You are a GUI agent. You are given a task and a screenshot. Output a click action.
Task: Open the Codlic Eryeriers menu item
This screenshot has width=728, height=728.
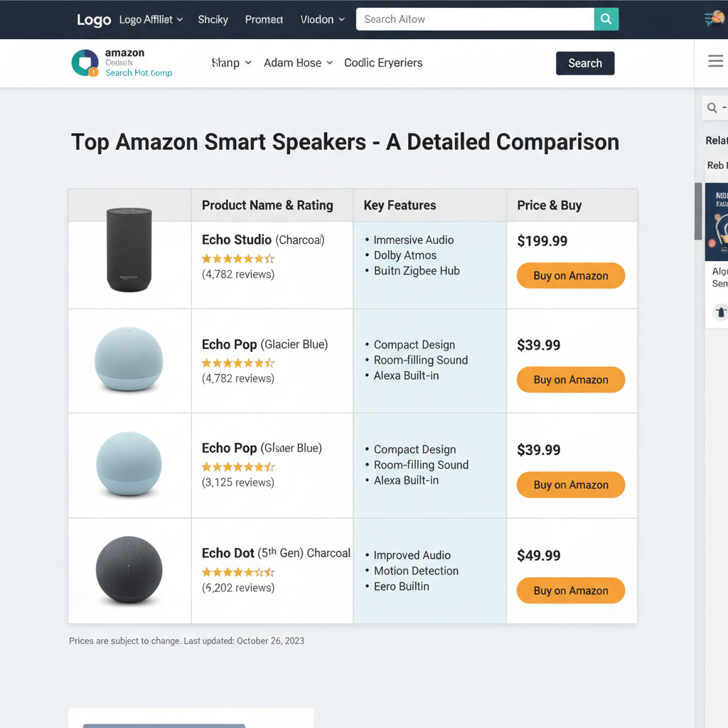383,63
